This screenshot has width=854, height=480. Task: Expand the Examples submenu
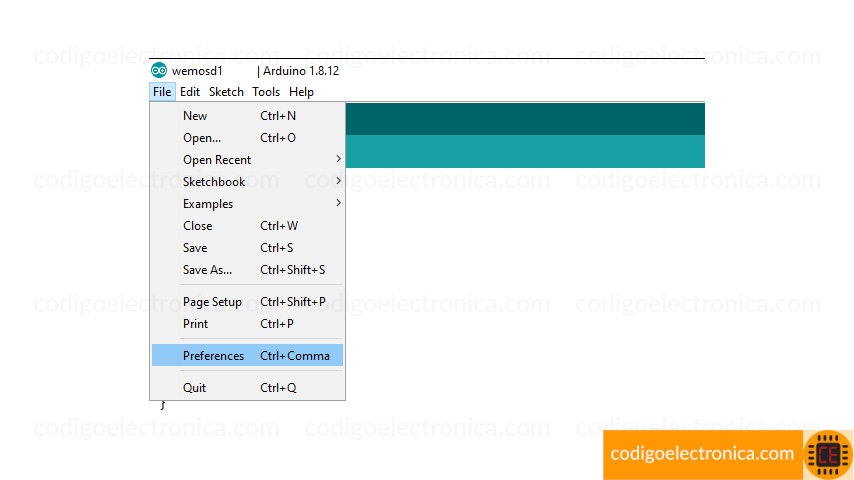(x=247, y=204)
